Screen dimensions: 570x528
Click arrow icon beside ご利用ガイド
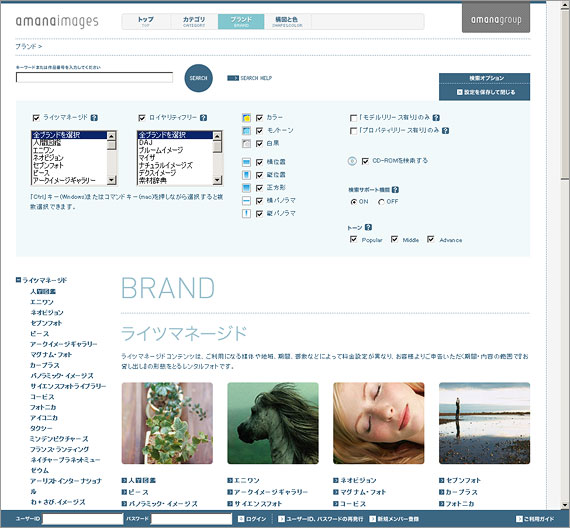pyautogui.click(x=519, y=519)
